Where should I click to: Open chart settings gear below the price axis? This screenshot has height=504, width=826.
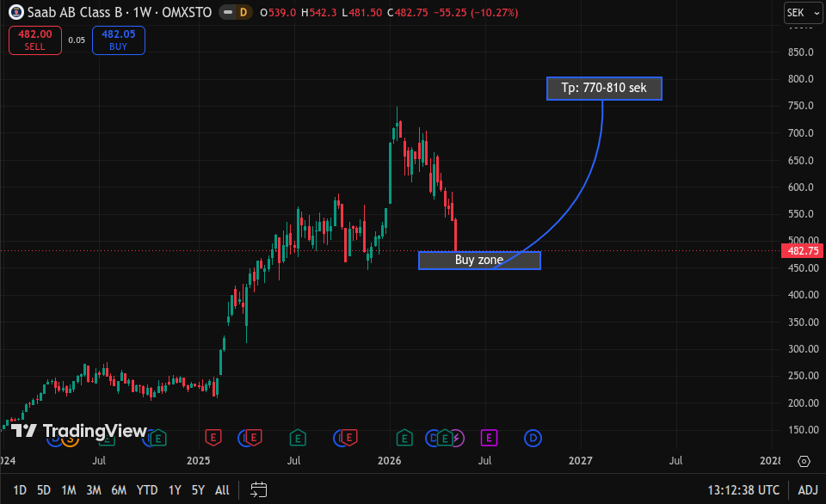click(804, 461)
